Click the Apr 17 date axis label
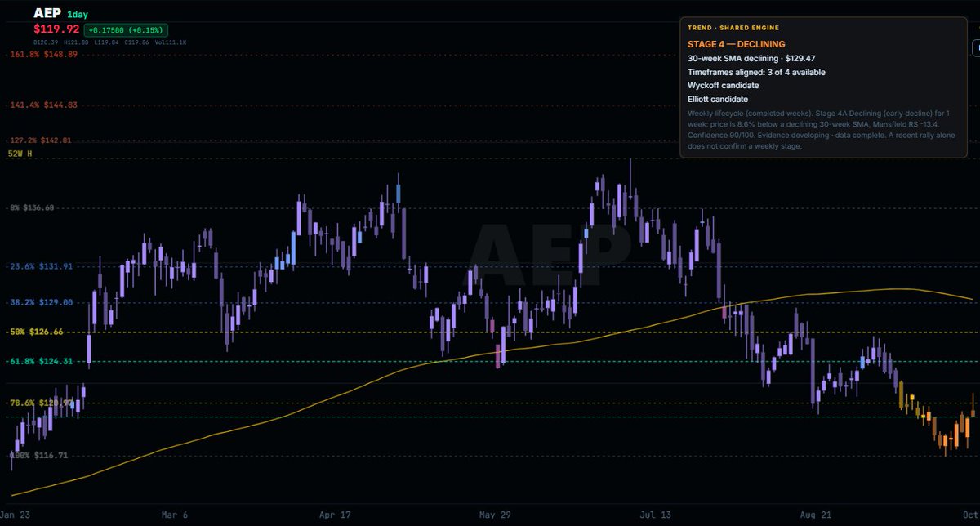980x526 pixels. point(335,515)
